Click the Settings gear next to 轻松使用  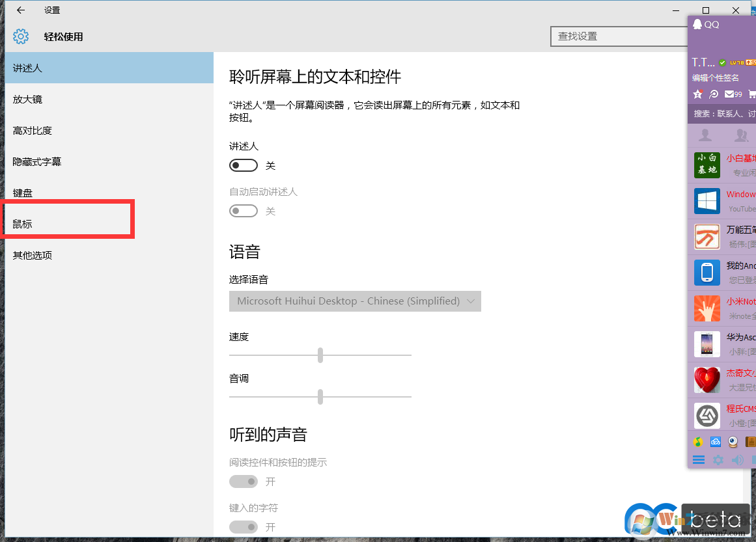point(21,36)
